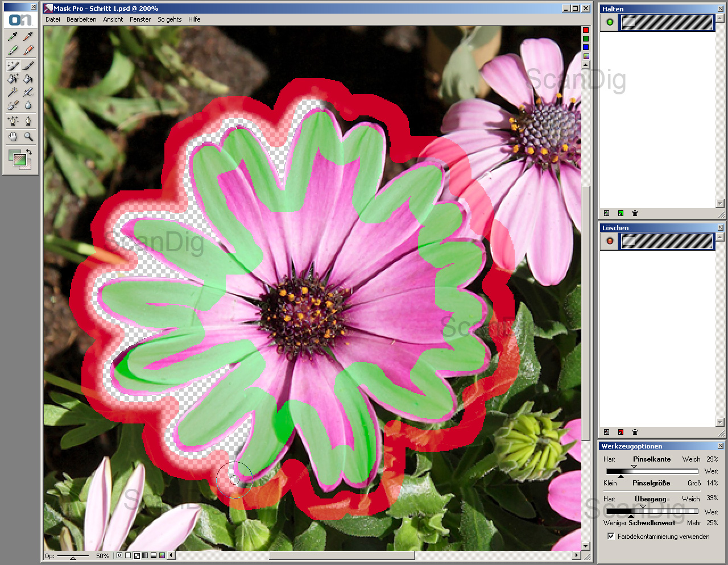Select the Zoom magnifier tool
Image resolution: width=728 pixels, height=565 pixels.
pos(28,136)
